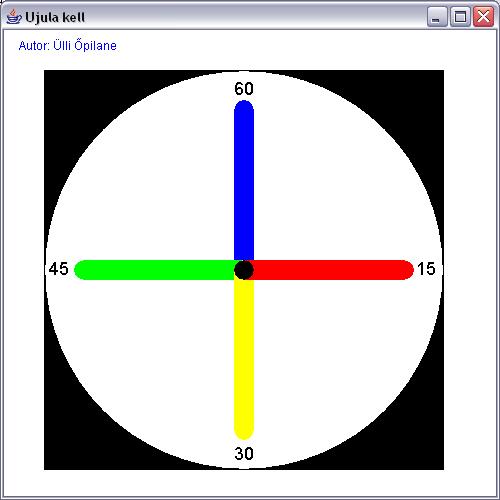Click the black center dot of the clock

pos(244,270)
